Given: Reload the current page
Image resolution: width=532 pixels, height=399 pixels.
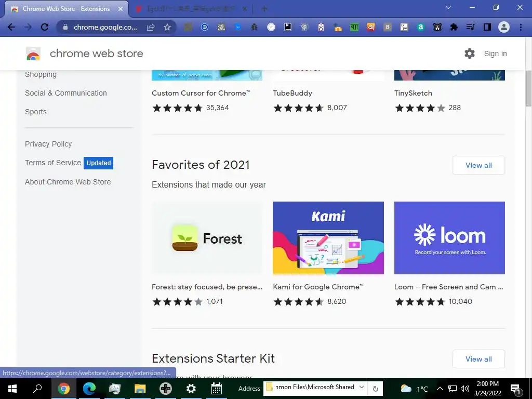Looking at the screenshot, I should [45, 27].
